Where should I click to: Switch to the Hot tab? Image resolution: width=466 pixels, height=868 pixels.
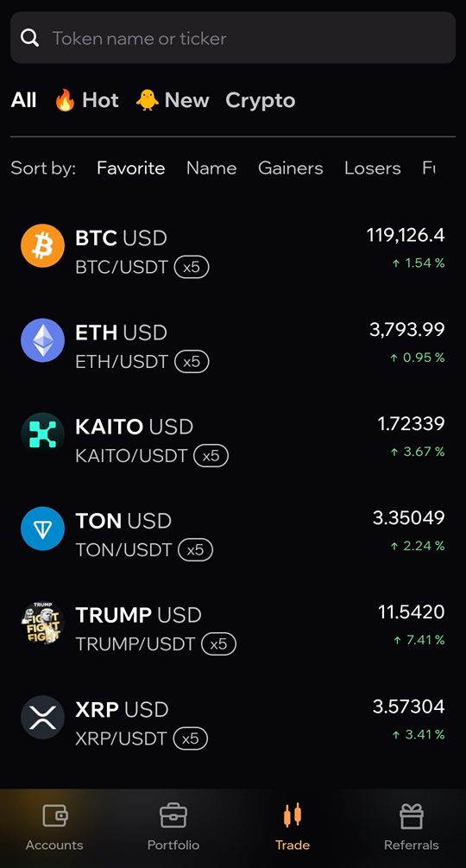[x=87, y=101]
